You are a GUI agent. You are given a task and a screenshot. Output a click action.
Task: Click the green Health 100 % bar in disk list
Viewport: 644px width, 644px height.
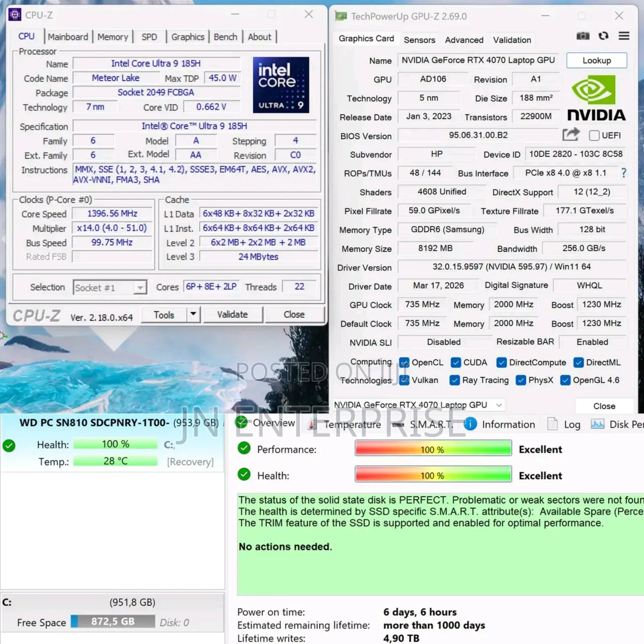pyautogui.click(x=116, y=444)
